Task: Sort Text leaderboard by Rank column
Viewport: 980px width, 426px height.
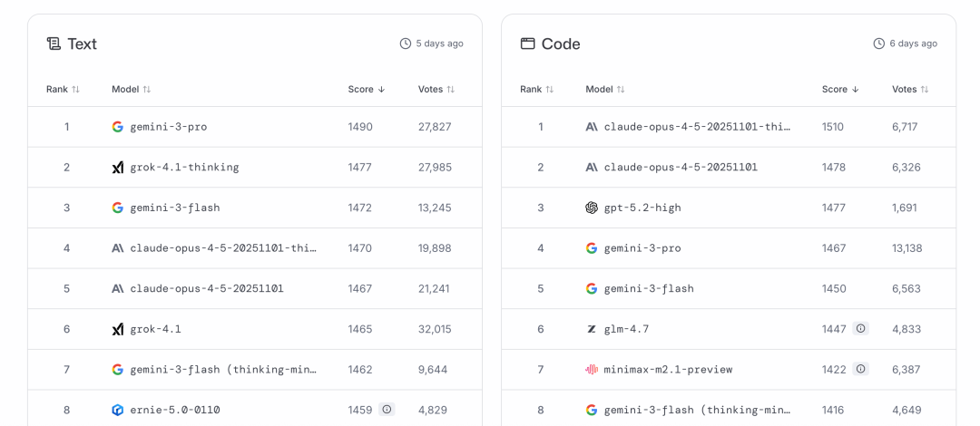Action: click(x=63, y=89)
